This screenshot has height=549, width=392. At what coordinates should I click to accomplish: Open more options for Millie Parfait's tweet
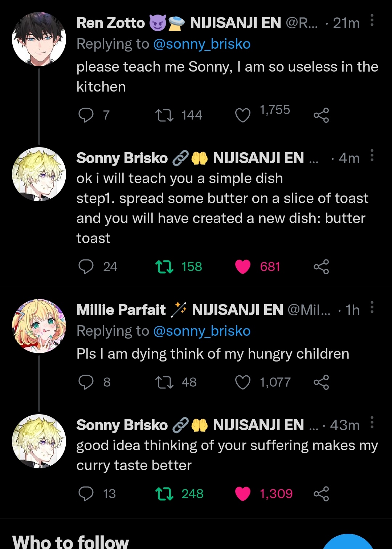tap(372, 307)
